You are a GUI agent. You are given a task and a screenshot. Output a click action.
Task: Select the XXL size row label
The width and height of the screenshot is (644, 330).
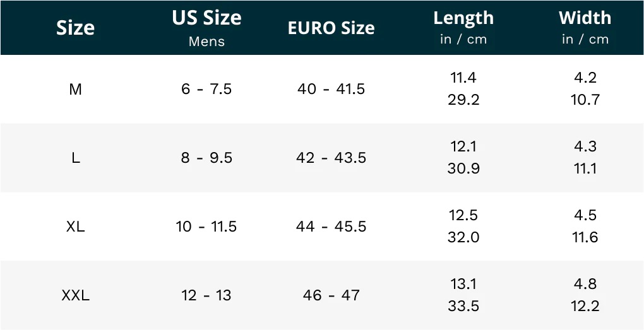[75, 295]
